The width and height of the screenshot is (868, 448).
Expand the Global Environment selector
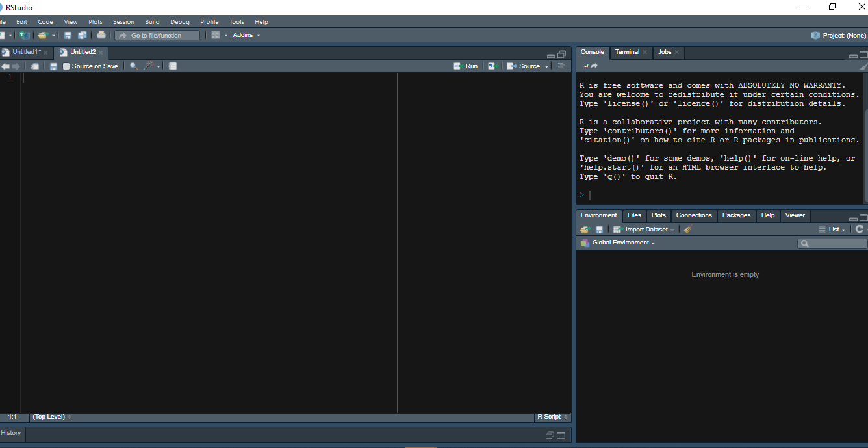(618, 243)
